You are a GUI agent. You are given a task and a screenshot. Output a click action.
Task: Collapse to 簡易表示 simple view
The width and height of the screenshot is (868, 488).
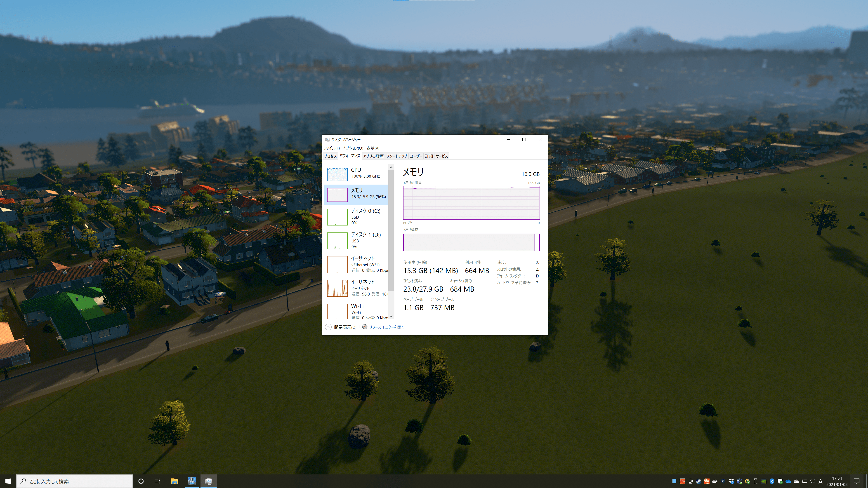pos(341,327)
